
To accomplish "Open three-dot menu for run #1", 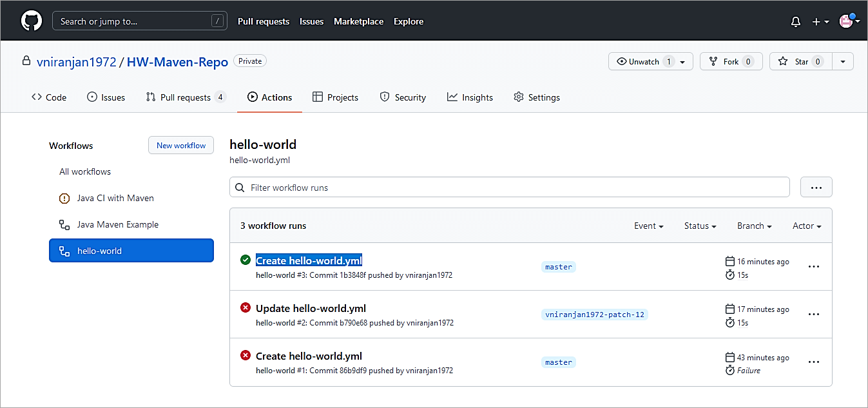I will pyautogui.click(x=813, y=362).
